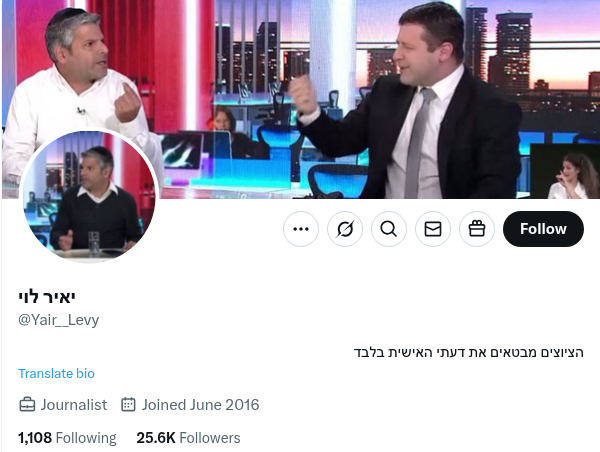Click the gift Premium icon

pyautogui.click(x=477, y=229)
